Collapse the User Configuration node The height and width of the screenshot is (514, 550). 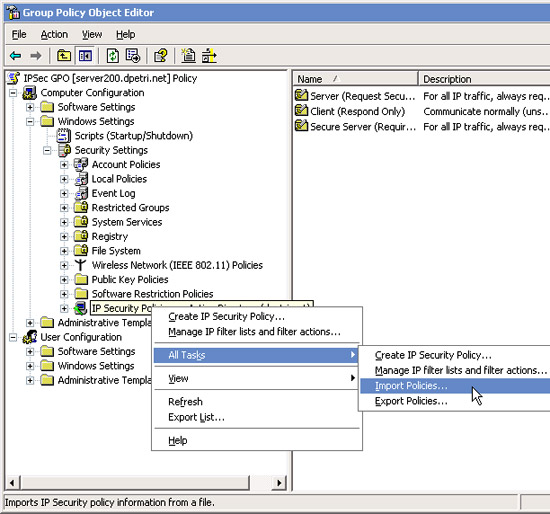coord(13,337)
